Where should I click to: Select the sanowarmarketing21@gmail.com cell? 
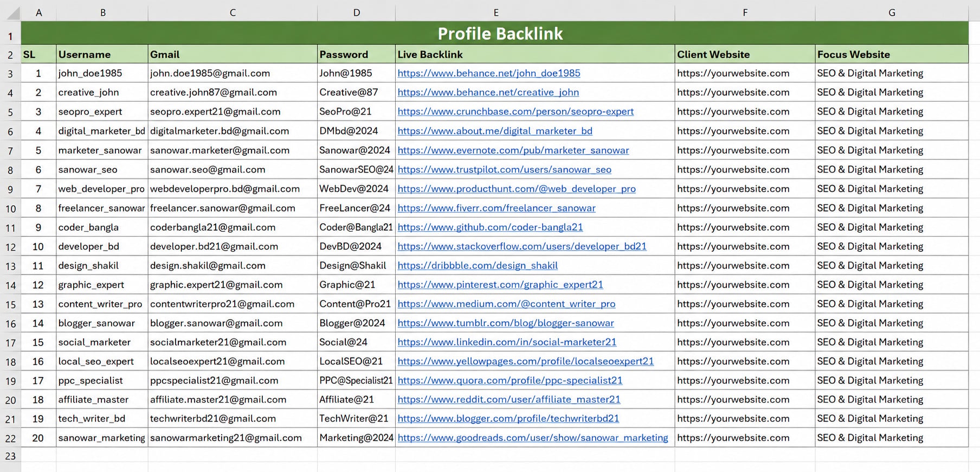tap(233, 438)
